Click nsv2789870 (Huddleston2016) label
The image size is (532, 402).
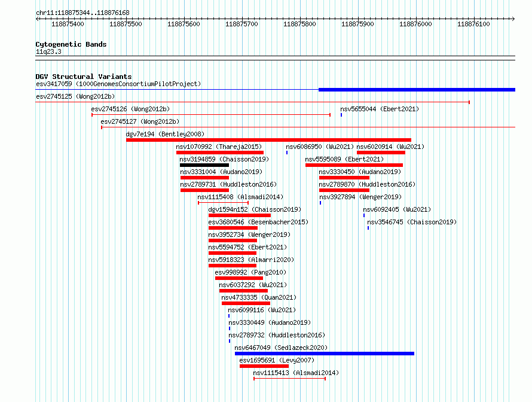click(x=367, y=184)
